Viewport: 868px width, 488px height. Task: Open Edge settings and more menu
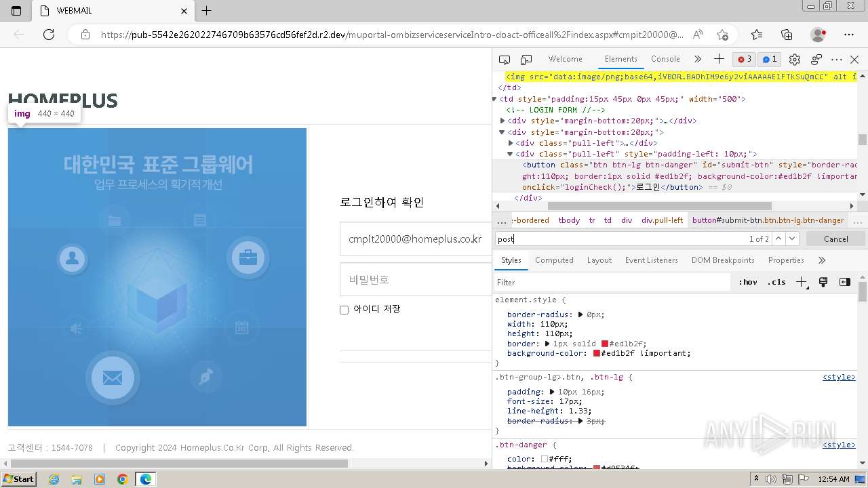click(x=849, y=35)
